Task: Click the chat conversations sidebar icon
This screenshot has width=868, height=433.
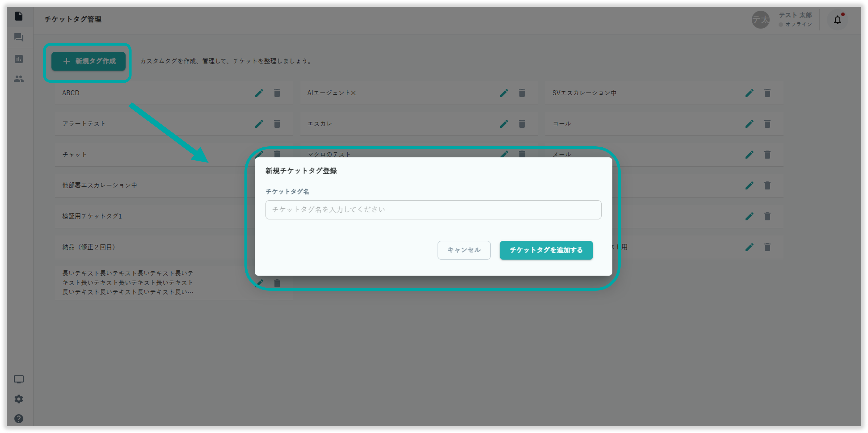Action: [19, 37]
